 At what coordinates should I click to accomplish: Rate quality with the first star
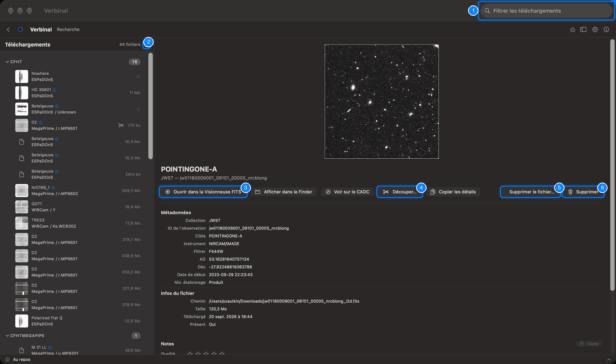pyautogui.click(x=190, y=354)
